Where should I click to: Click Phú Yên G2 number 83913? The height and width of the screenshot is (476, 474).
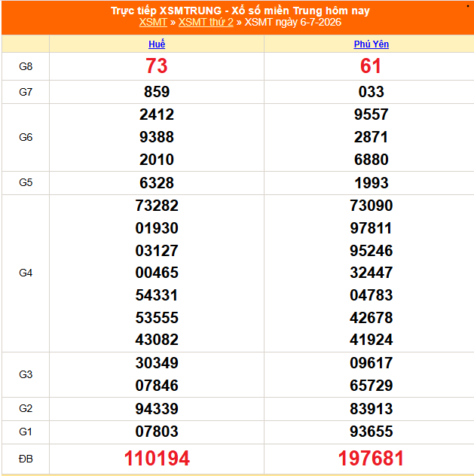click(371, 409)
